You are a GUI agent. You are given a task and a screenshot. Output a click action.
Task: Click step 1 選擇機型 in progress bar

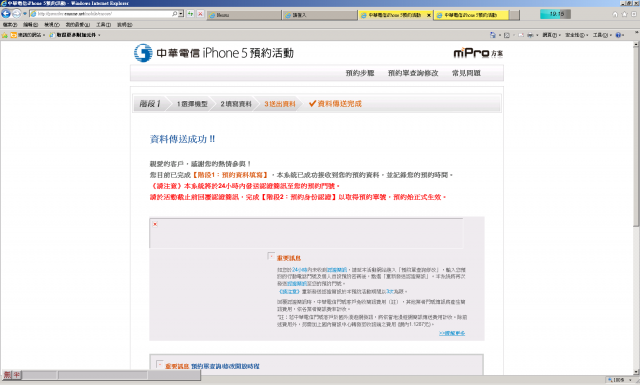(192, 104)
